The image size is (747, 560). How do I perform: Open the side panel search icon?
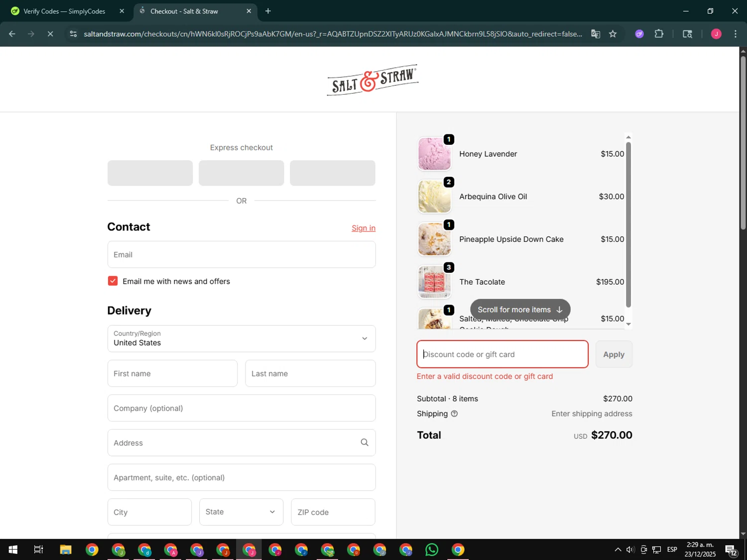pyautogui.click(x=687, y=34)
